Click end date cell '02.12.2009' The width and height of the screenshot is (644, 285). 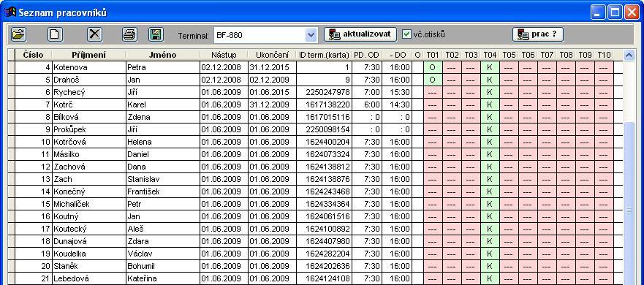pos(272,80)
